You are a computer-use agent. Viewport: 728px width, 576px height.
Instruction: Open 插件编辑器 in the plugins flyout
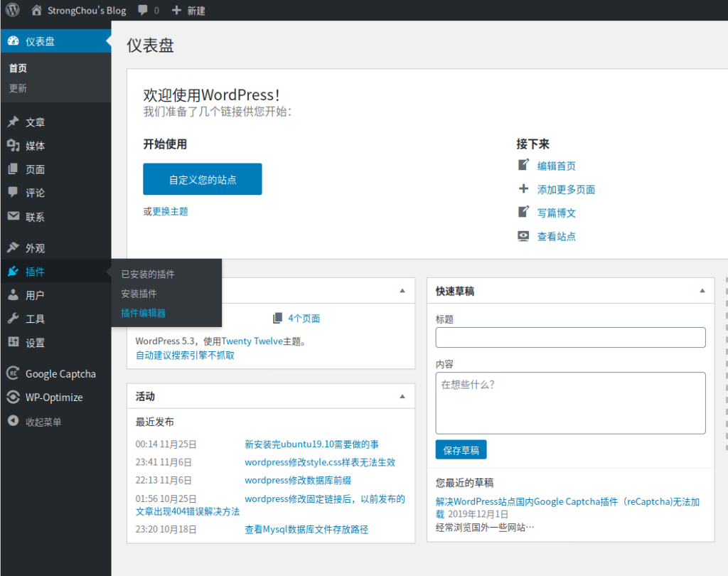[x=143, y=313]
